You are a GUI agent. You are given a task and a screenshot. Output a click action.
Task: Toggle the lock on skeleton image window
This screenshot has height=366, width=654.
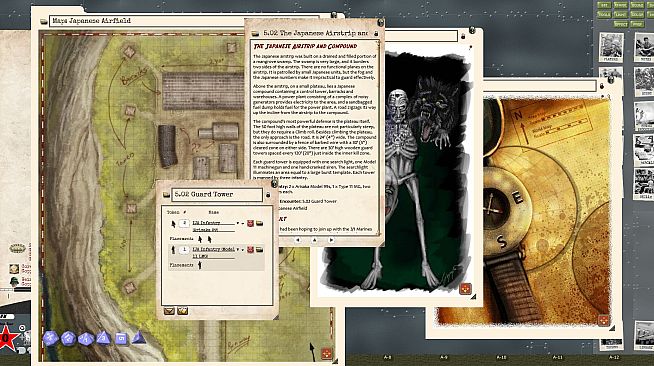(463, 37)
